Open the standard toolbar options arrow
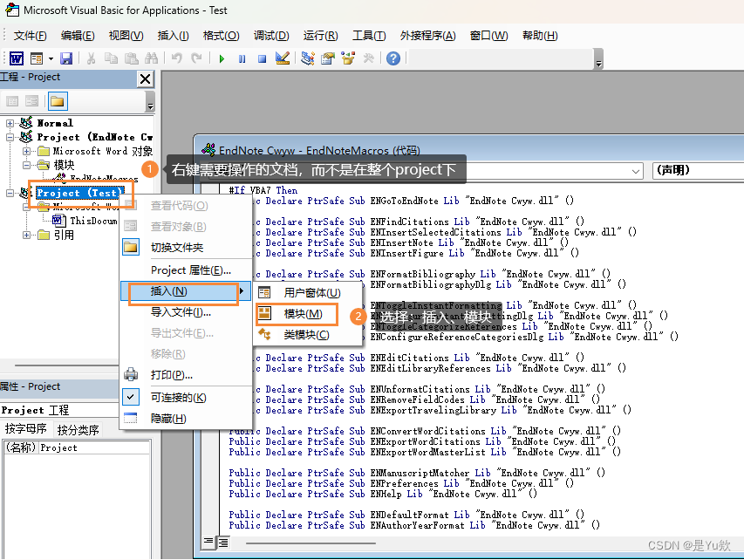 (x=599, y=60)
